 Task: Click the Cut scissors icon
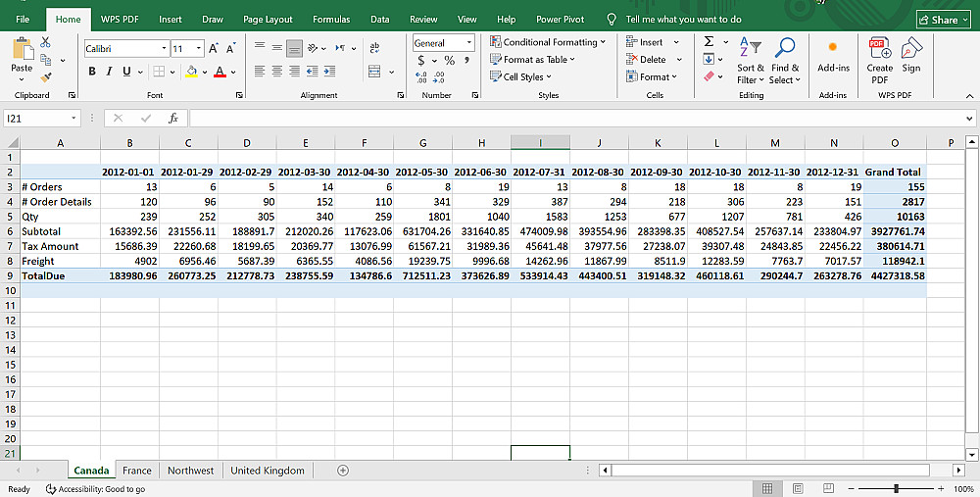click(x=46, y=42)
